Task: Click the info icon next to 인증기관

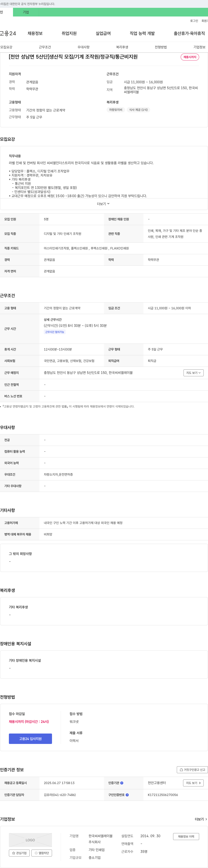Action: (122, 783)
